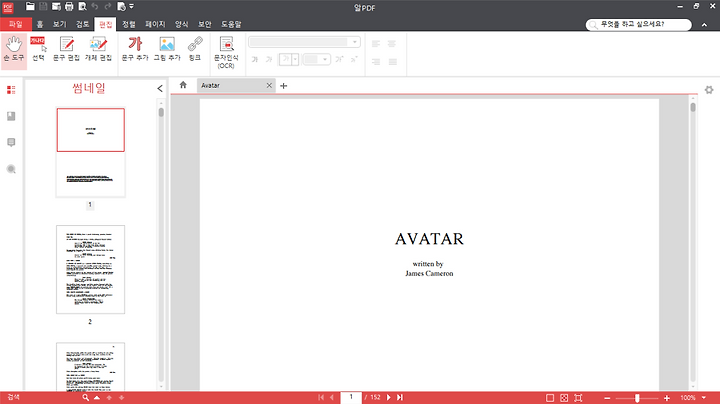Choose Add Image (그림 추가)
This screenshot has width=720, height=404.
tap(167, 49)
